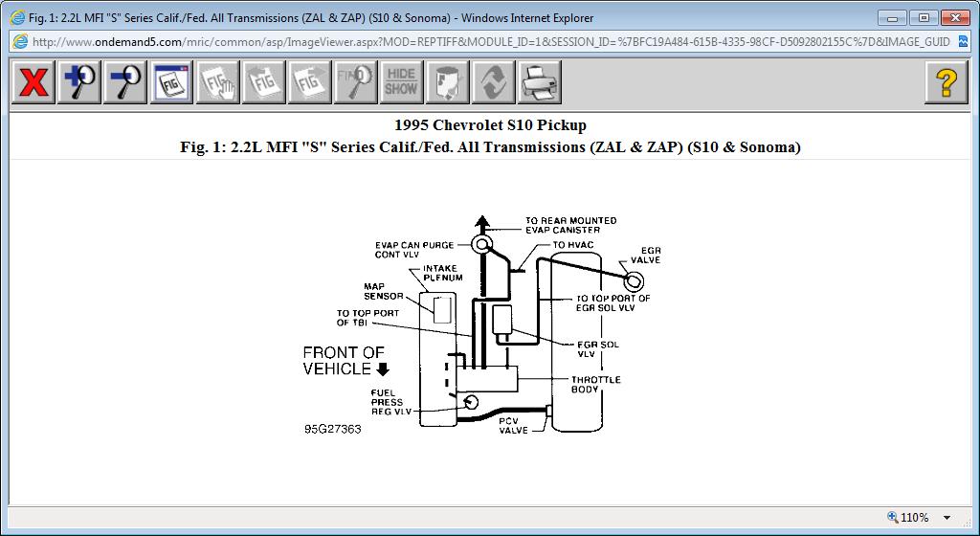
Task: Click the '1995 Chevrolet S10 Pickup' heading
Action: 491,125
